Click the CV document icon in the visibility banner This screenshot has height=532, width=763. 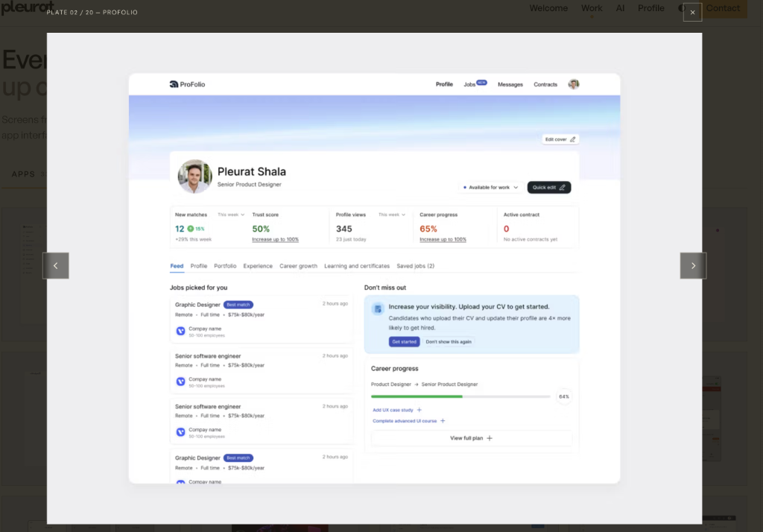(378, 308)
